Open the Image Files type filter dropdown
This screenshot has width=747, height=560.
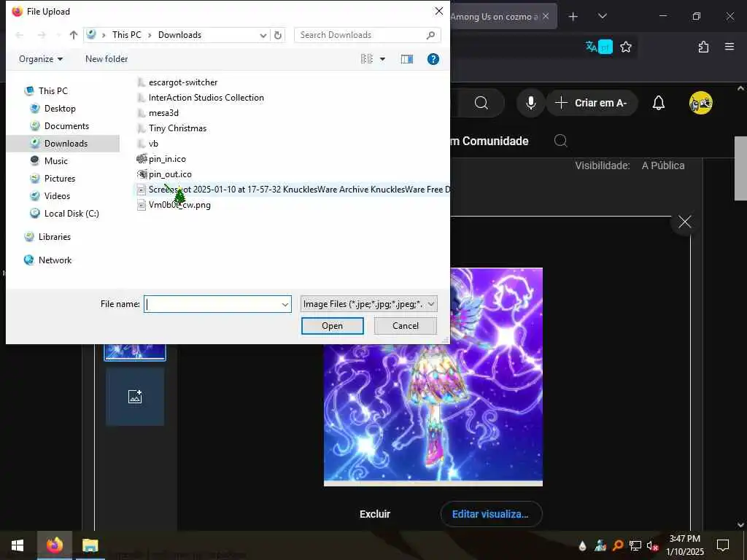[x=368, y=304]
